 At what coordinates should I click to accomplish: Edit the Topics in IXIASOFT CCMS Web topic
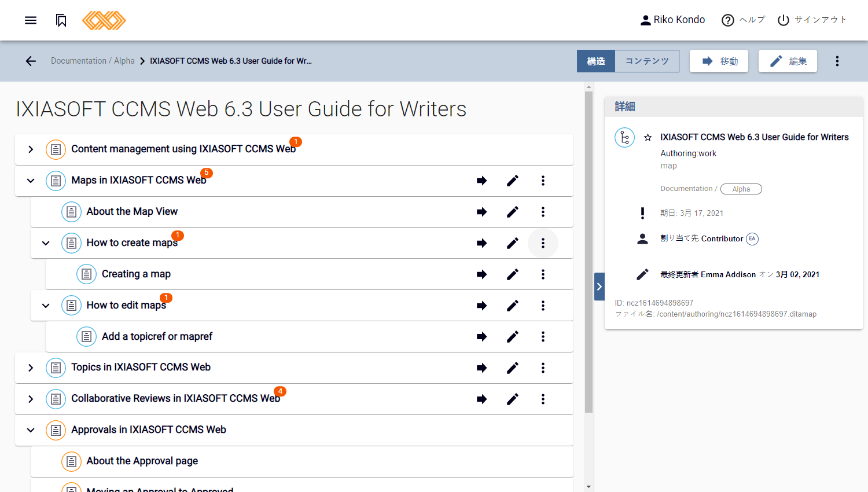click(513, 368)
